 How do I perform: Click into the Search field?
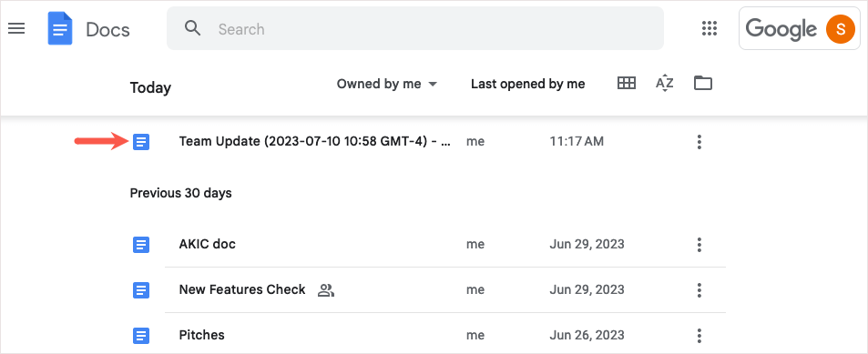click(x=415, y=29)
